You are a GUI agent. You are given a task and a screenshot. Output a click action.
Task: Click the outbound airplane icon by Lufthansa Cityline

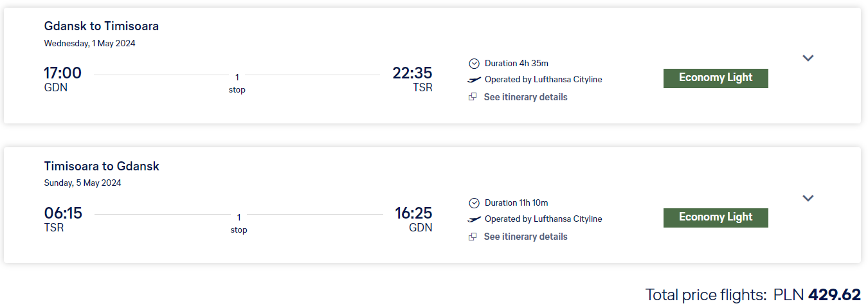474,80
